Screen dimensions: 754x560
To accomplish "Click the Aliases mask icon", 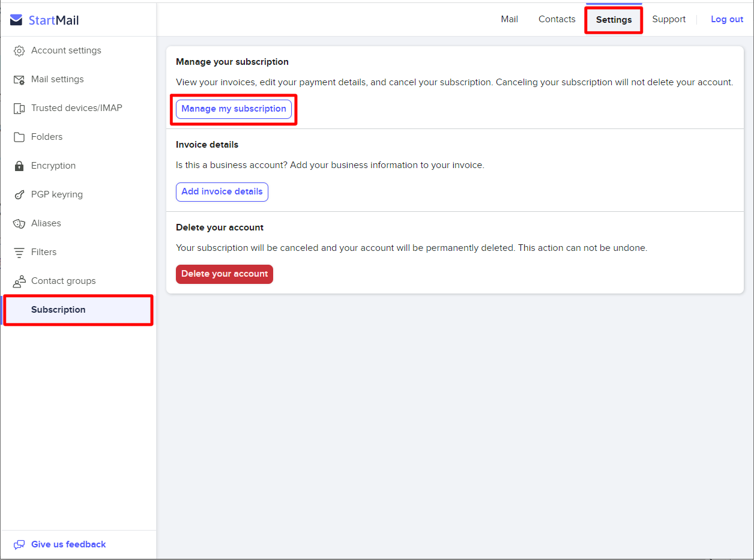I will pos(19,223).
